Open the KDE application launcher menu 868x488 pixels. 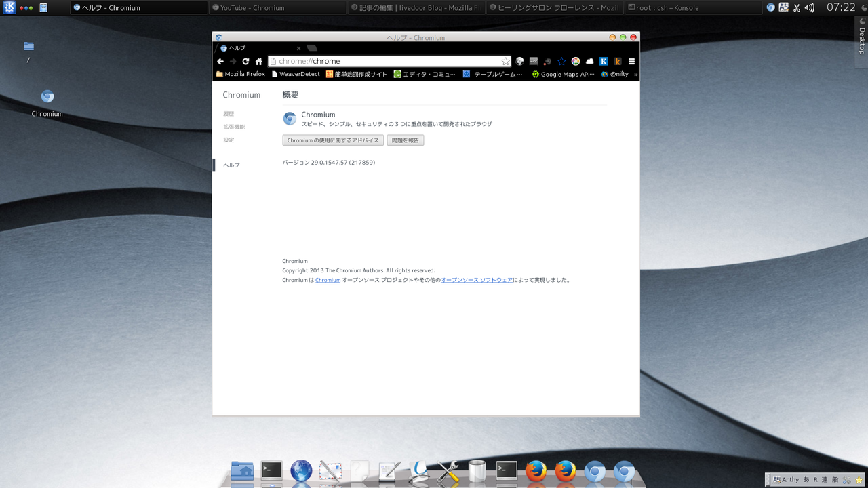click(9, 7)
